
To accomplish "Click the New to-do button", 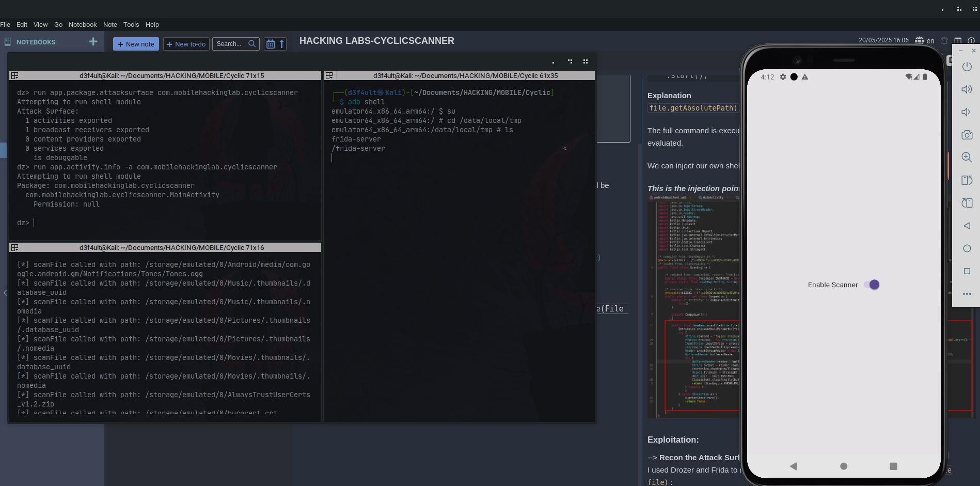I will pyautogui.click(x=186, y=44).
